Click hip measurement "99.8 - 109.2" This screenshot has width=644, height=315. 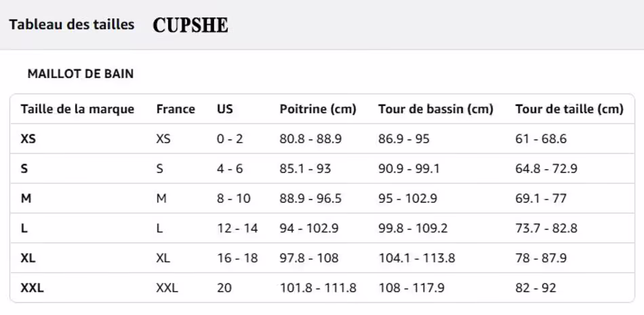413,228
